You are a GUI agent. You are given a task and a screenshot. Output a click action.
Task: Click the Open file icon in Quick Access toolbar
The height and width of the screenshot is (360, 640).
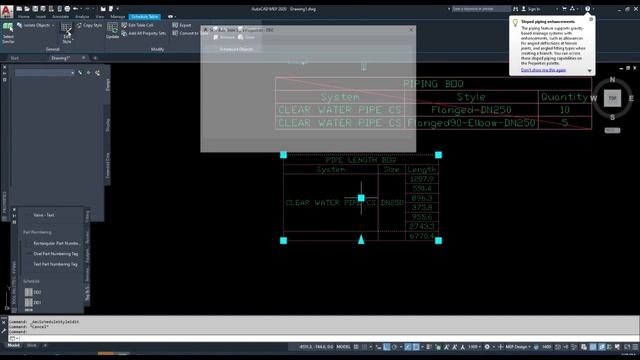pos(27,9)
